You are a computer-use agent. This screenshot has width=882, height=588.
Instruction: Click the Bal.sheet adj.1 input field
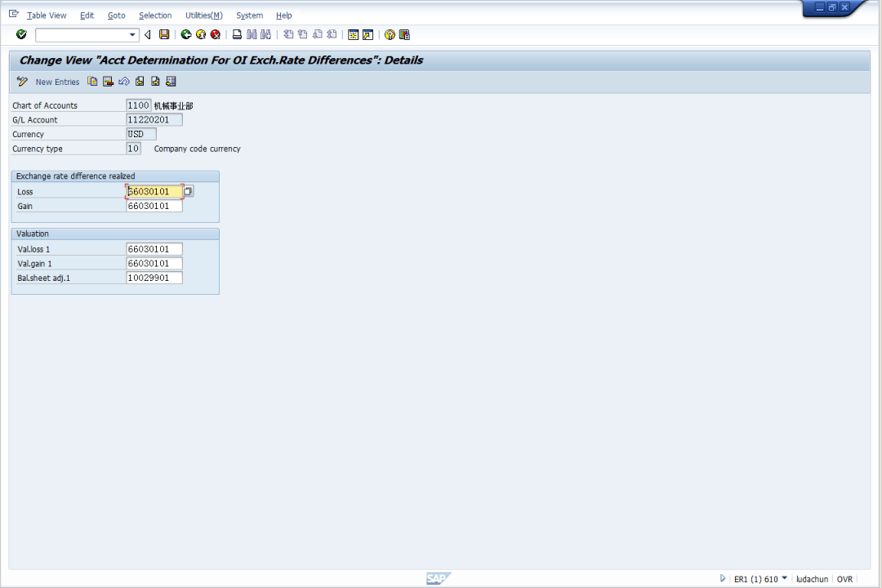tap(154, 278)
